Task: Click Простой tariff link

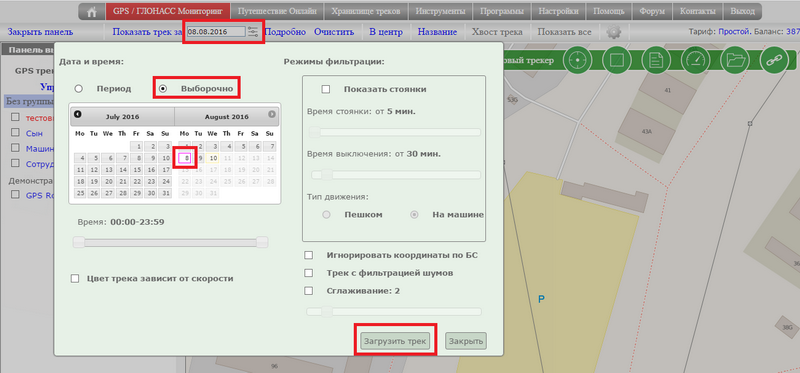Action: tap(734, 32)
